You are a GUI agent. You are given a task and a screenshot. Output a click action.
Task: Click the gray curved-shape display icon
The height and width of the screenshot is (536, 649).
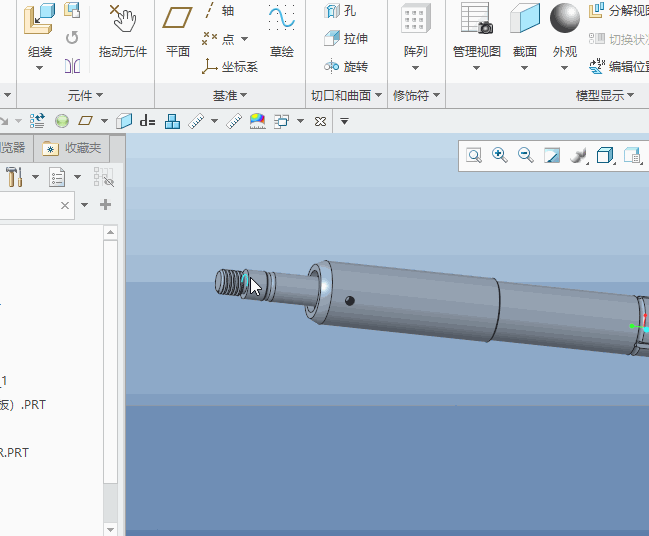tap(578, 156)
